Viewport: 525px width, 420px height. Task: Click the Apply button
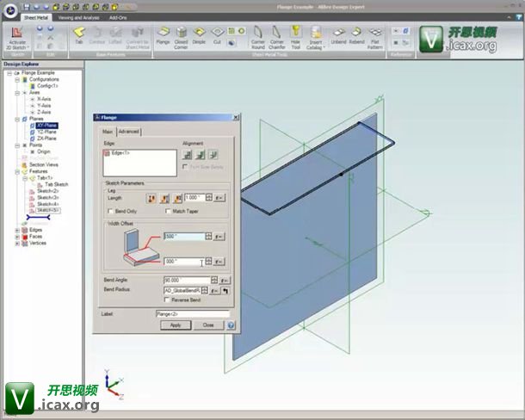point(176,325)
